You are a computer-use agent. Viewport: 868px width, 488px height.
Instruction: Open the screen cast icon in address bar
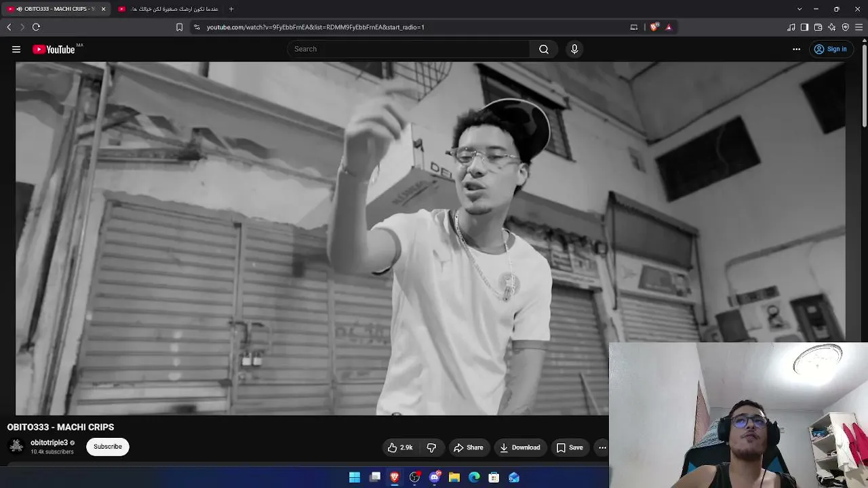(634, 27)
